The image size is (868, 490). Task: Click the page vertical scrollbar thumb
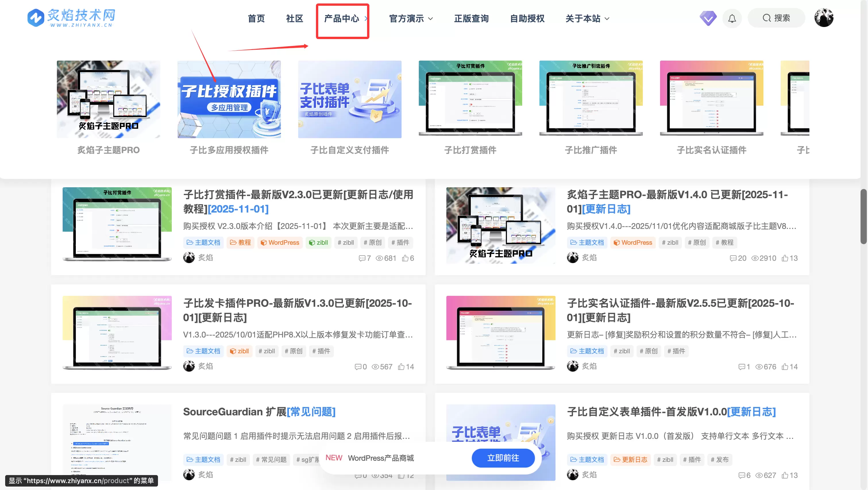coord(864,216)
